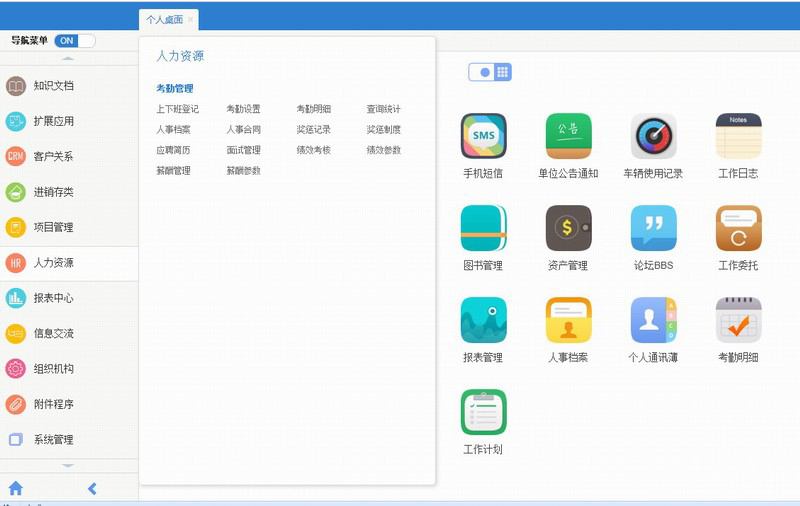Open the 论坛BBS quote bubble icon
The width and height of the screenshot is (800, 506).
[x=653, y=228]
